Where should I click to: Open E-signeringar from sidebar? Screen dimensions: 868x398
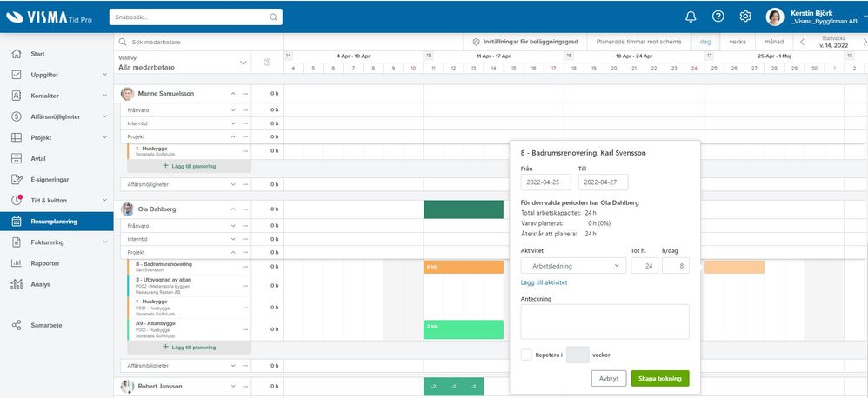(50, 180)
